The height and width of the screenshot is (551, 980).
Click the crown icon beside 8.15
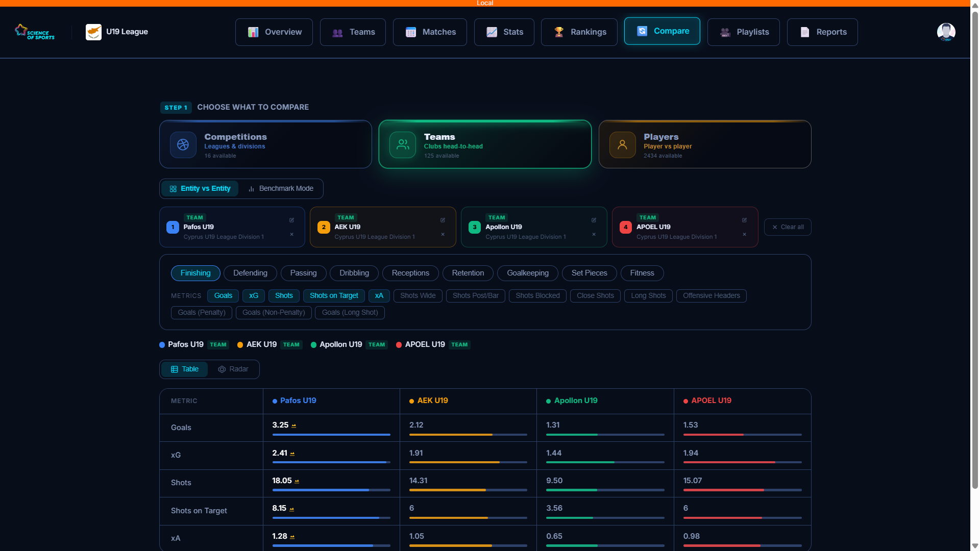tap(291, 509)
